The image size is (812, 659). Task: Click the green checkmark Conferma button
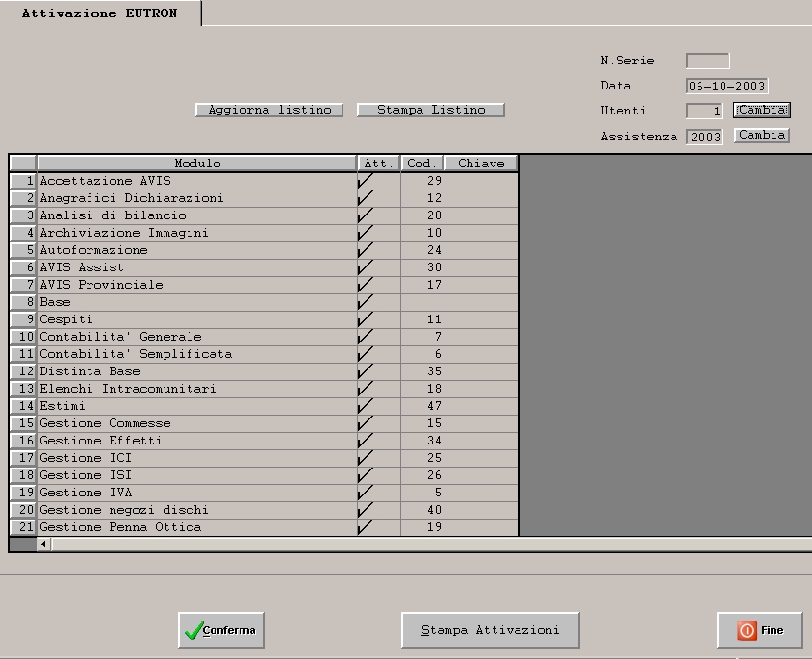[x=221, y=631]
